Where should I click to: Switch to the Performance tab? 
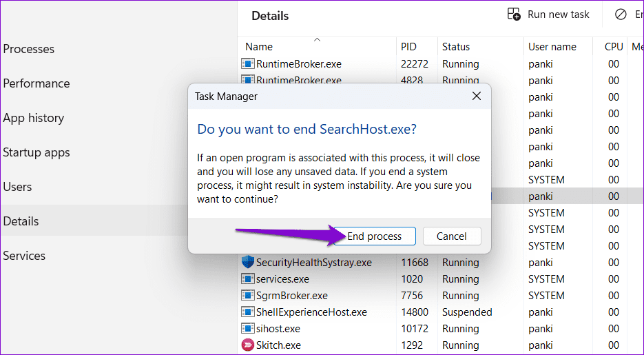coord(37,83)
